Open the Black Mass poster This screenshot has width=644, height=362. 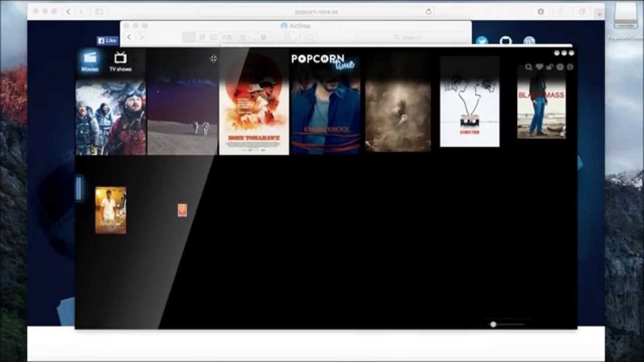coord(541,102)
